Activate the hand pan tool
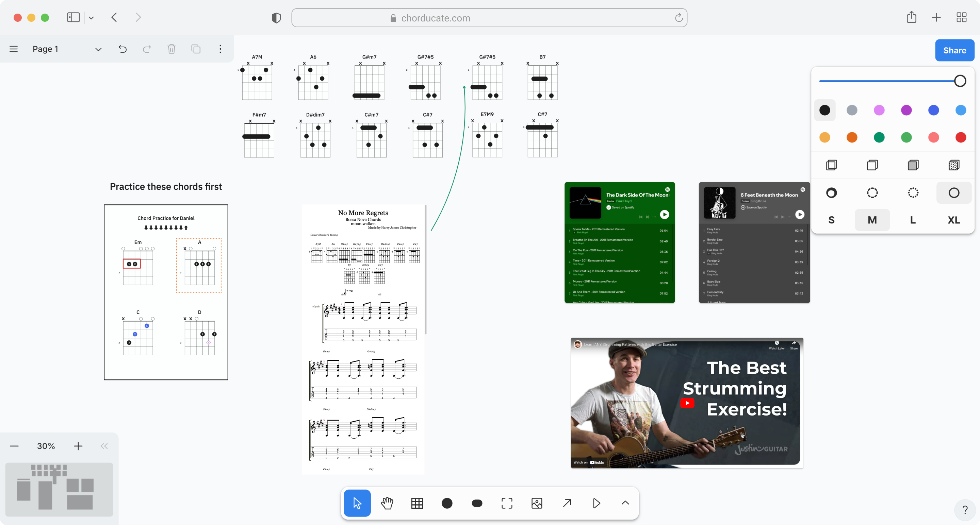 (387, 503)
